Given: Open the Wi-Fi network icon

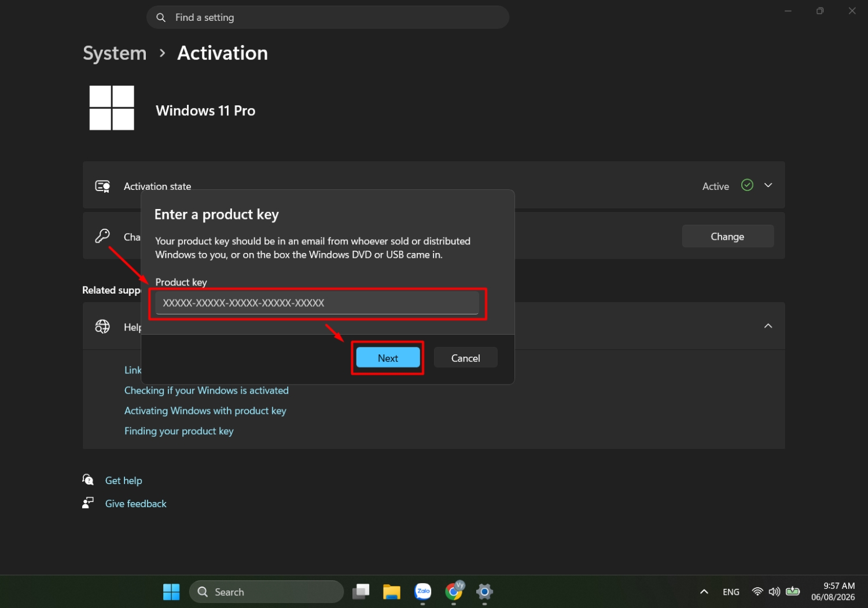Looking at the screenshot, I should (x=757, y=592).
